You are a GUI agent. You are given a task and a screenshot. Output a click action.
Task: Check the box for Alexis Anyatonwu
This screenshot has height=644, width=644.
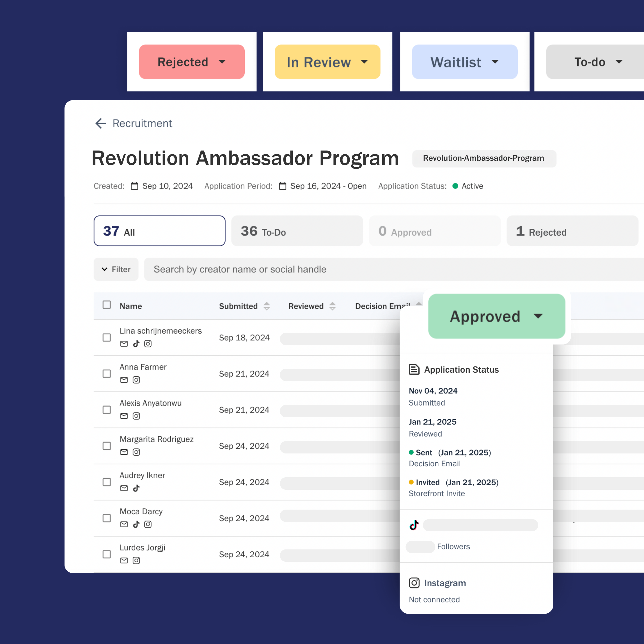tap(107, 409)
